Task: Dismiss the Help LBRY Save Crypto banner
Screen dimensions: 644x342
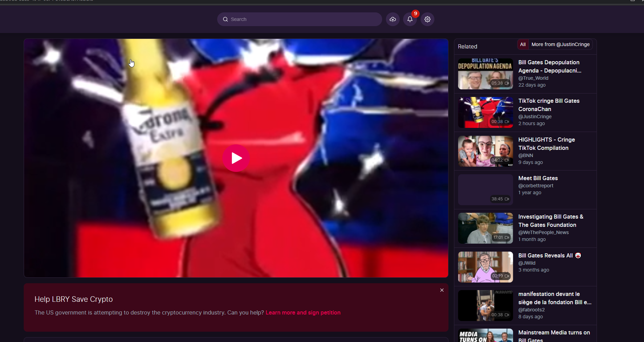Action: click(442, 290)
